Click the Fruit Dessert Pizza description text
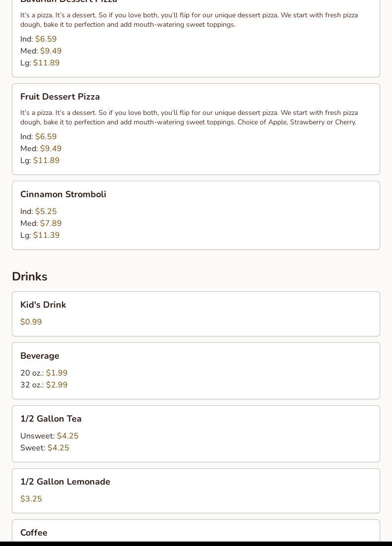 (189, 117)
